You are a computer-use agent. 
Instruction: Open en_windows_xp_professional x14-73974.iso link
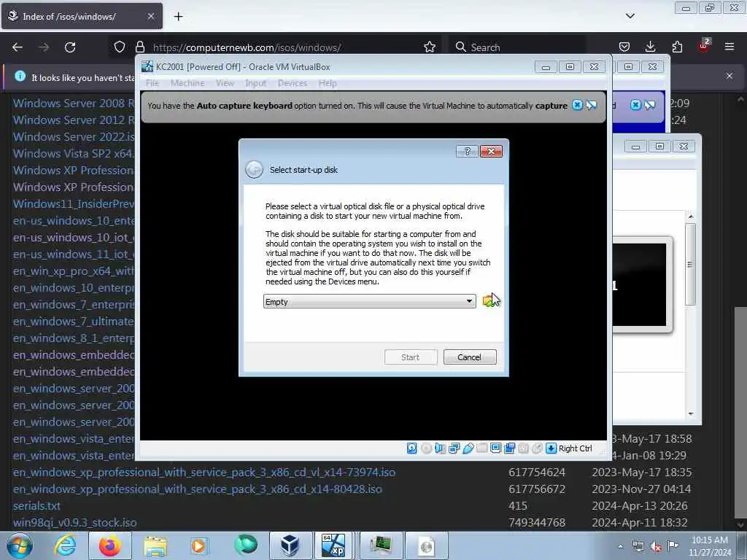tap(204, 472)
